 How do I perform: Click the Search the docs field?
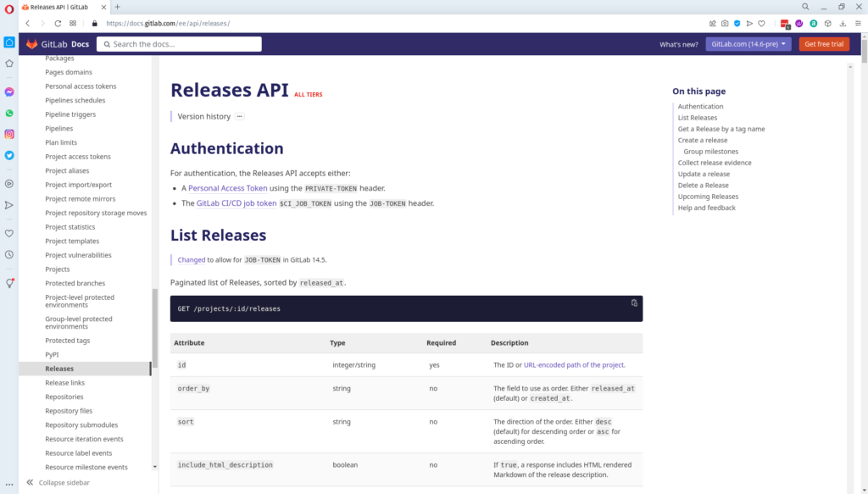coord(179,44)
